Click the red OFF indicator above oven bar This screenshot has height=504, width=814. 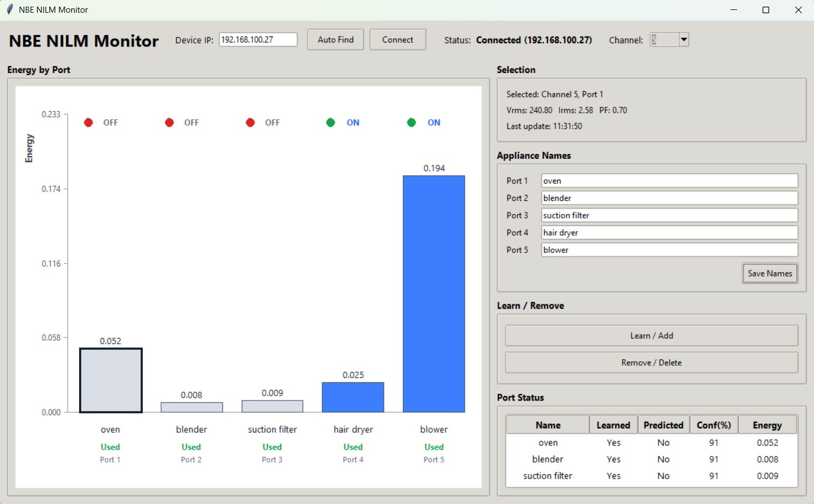click(x=89, y=122)
